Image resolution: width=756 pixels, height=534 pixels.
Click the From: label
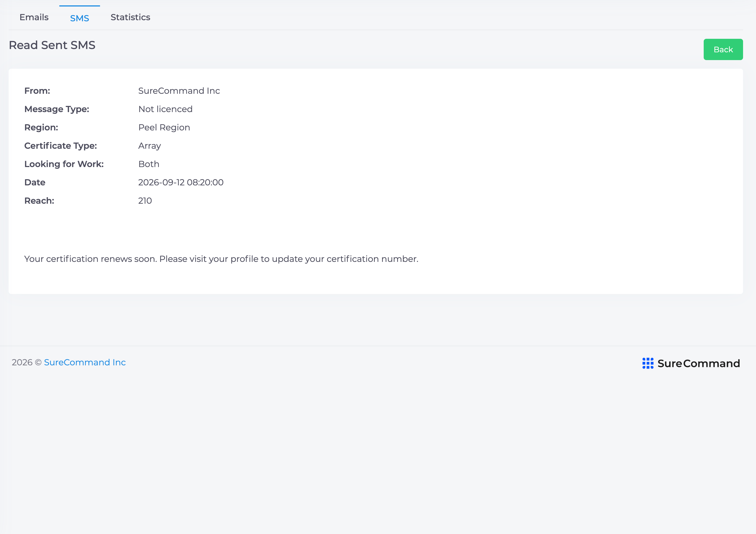click(x=37, y=91)
